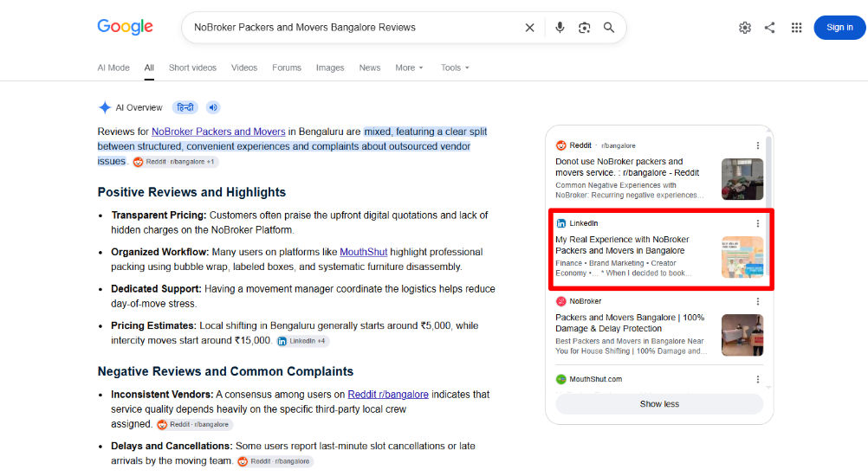Open options menu for NoBroker source card
The image size is (868, 476).
758,301
